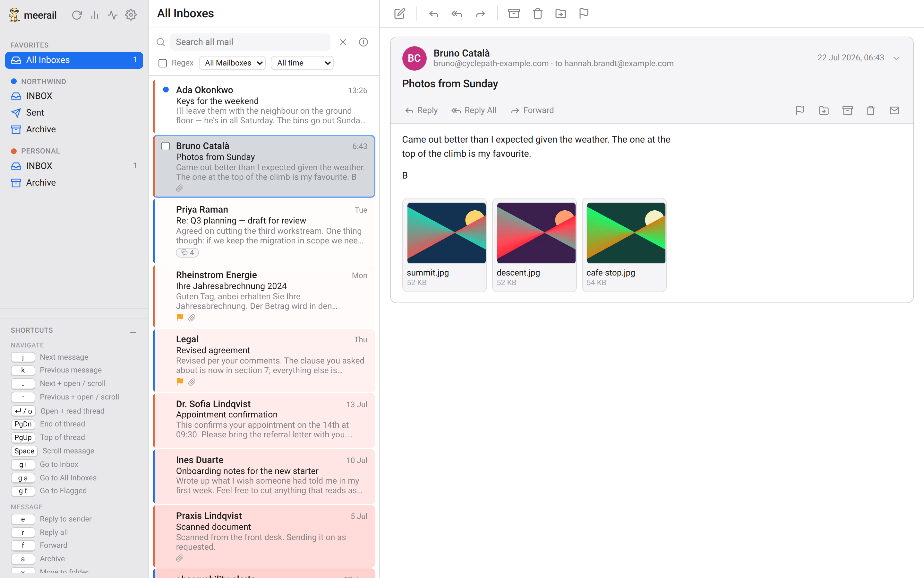Open the statistics bar chart icon
Image resolution: width=924 pixels, height=578 pixels.
point(95,15)
